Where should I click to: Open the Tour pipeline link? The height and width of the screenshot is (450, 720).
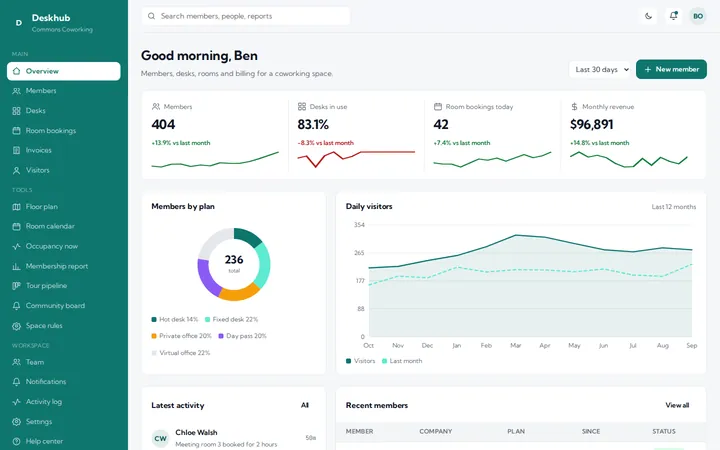pos(64,286)
